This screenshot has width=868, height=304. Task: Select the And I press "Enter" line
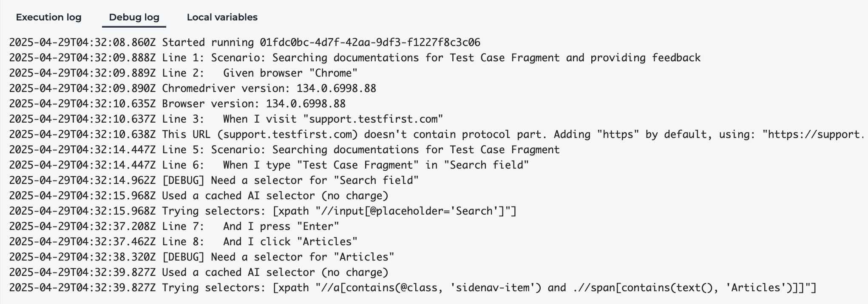(x=174, y=227)
